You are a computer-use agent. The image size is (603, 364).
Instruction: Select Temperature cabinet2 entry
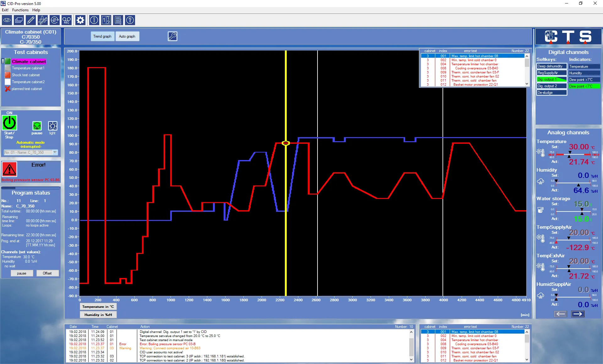[28, 82]
